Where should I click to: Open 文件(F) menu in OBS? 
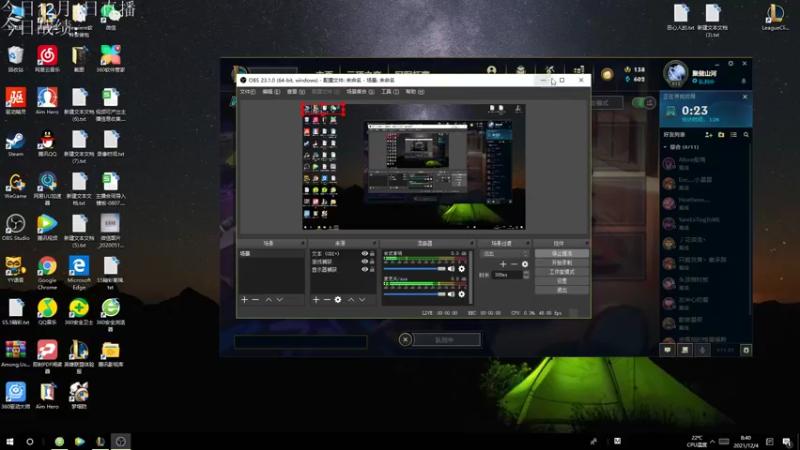[247, 92]
